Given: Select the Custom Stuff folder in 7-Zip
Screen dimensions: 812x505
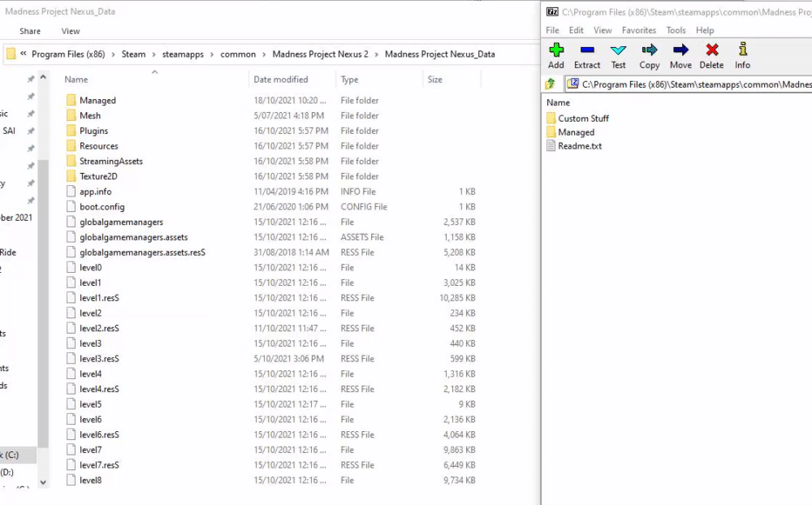Looking at the screenshot, I should coord(577,118).
